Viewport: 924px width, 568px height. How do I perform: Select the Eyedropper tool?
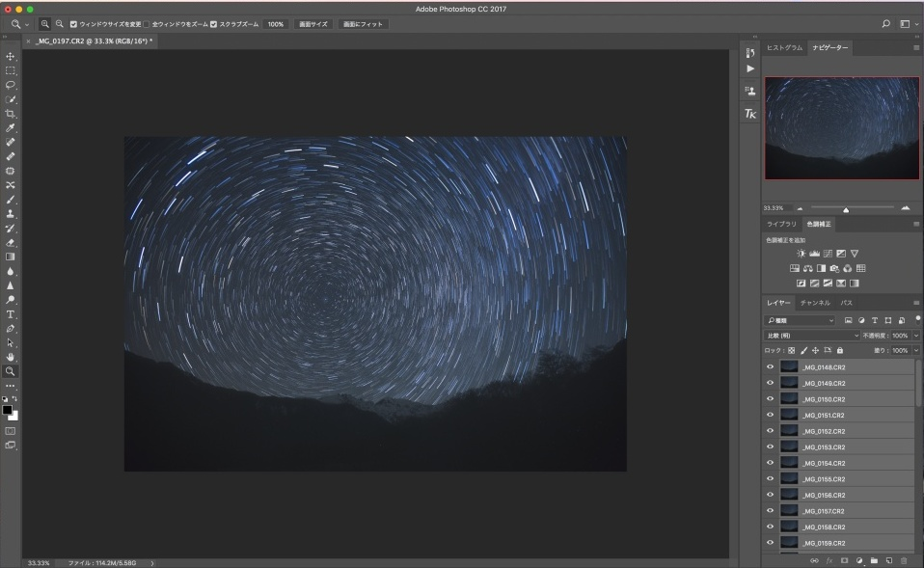click(10, 128)
